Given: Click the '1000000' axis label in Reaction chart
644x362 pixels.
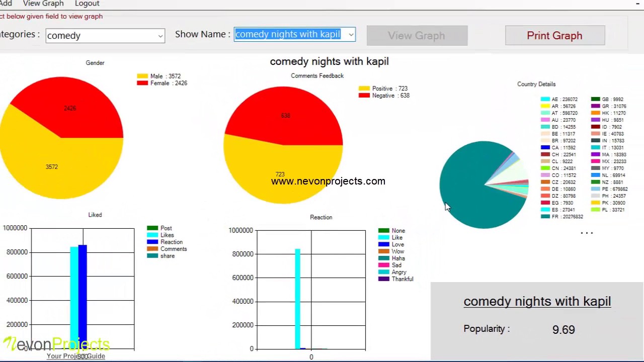Looking at the screenshot, I should tap(240, 230).
